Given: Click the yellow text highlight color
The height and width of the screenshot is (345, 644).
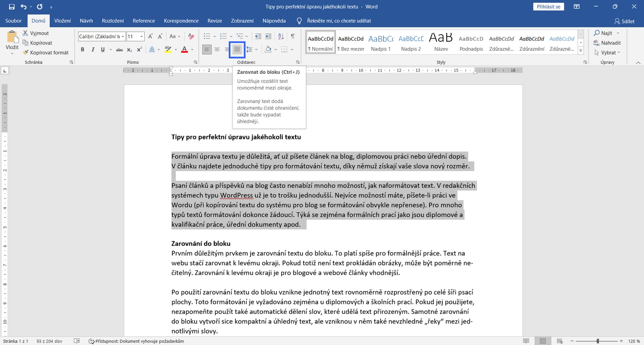Looking at the screenshot, I should click(x=168, y=49).
